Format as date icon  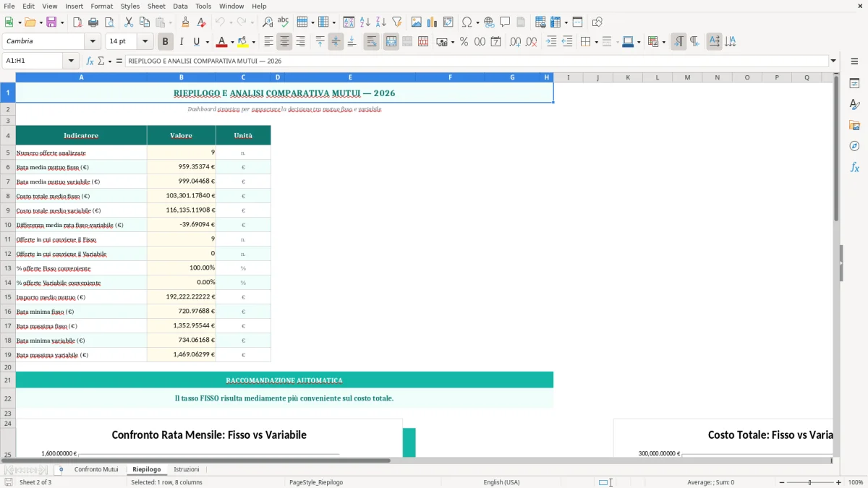[495, 42]
